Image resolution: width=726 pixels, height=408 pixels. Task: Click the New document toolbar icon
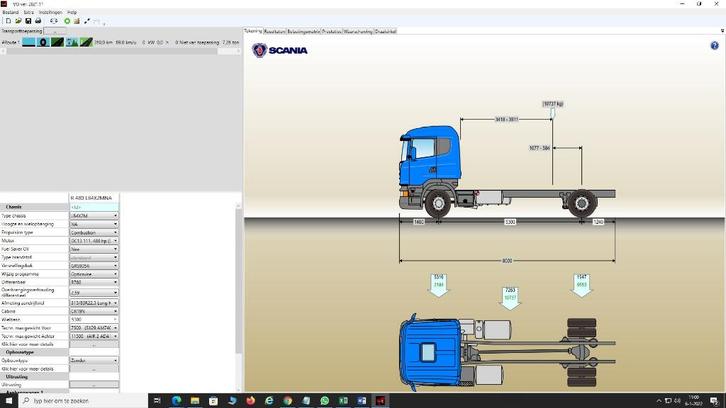tap(6, 21)
